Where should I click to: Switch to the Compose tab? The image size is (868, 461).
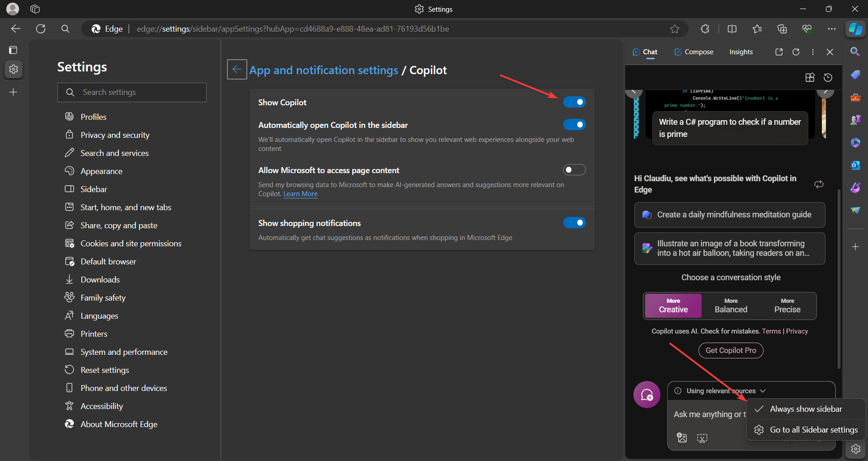coord(693,52)
